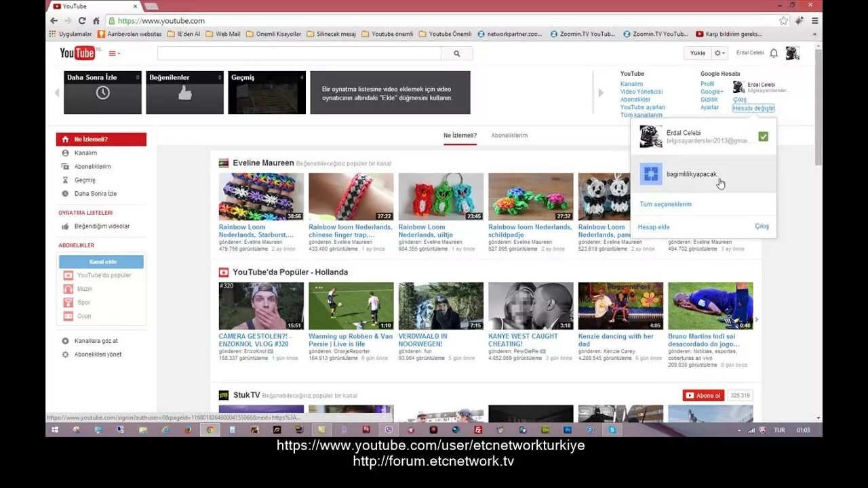Viewport: 868px width, 488px height.
Task: Open the YouTube ayarları link
Action: pos(643,107)
